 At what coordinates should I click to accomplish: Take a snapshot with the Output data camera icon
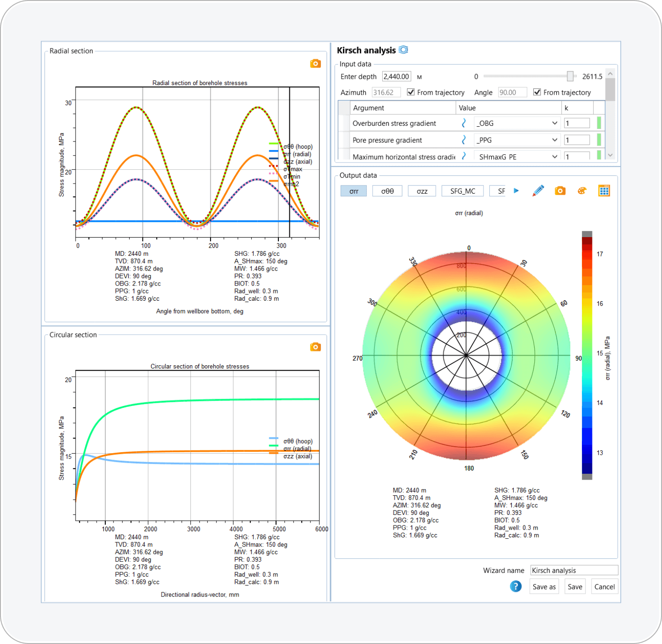560,191
